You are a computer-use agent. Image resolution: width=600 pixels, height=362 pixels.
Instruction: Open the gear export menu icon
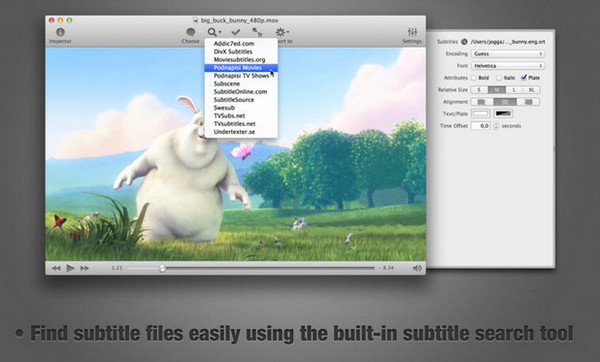pyautogui.click(x=282, y=32)
